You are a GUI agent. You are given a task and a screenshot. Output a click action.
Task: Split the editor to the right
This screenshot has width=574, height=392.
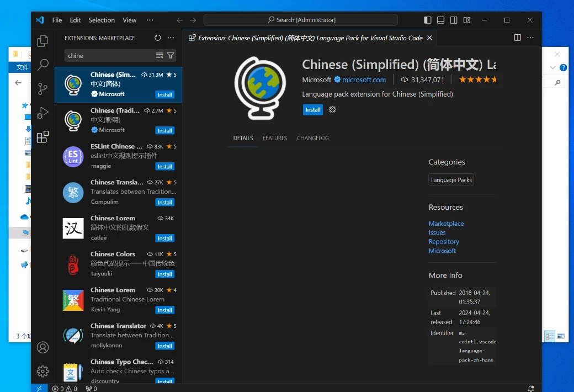[518, 38]
